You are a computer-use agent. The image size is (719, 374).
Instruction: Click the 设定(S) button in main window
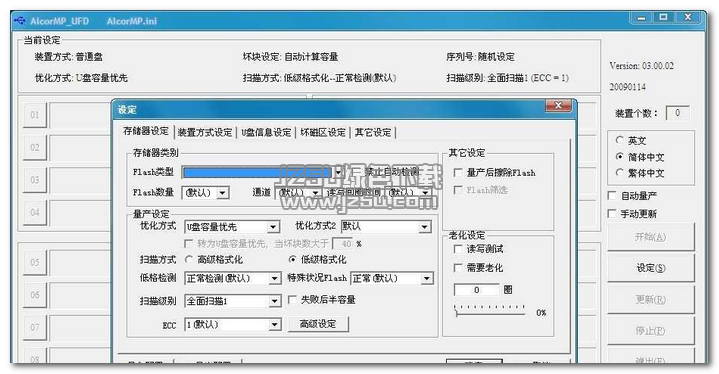tap(650, 268)
